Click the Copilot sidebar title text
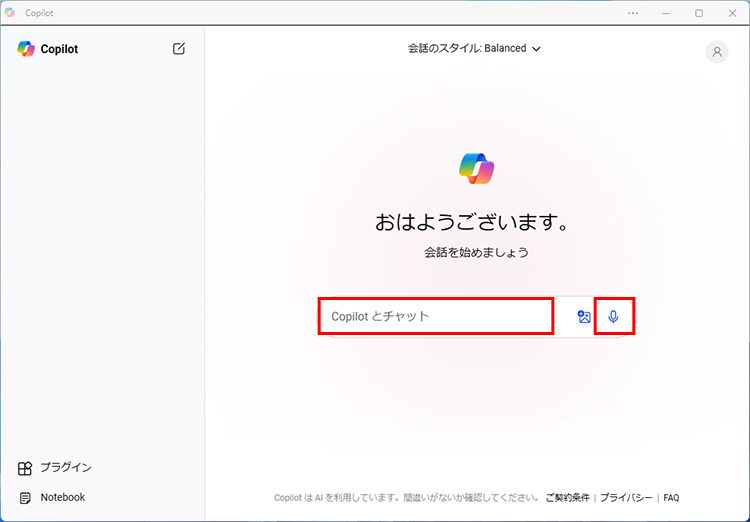The image size is (750, 522). tap(59, 49)
